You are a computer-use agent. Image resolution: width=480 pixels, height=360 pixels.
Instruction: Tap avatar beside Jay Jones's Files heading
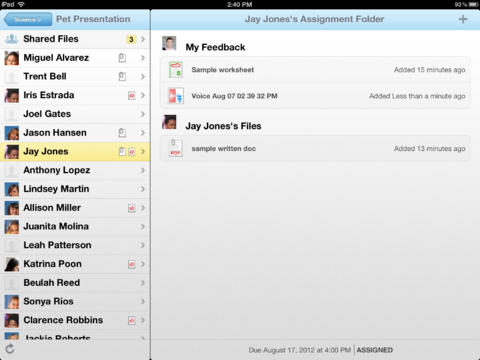[169, 122]
